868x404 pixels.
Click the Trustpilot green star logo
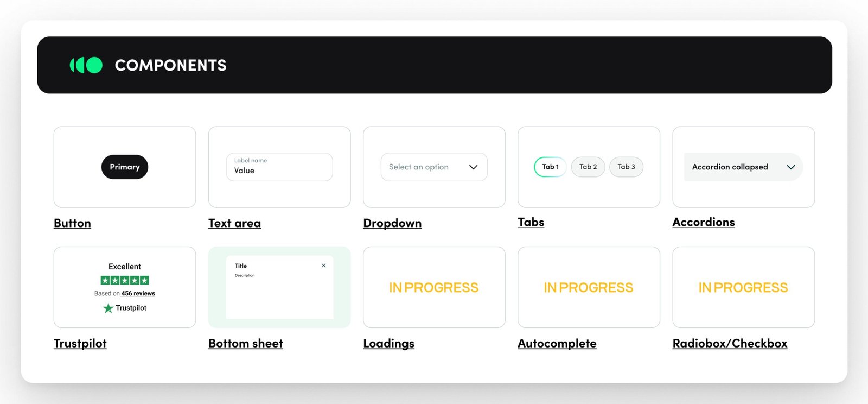(x=108, y=308)
